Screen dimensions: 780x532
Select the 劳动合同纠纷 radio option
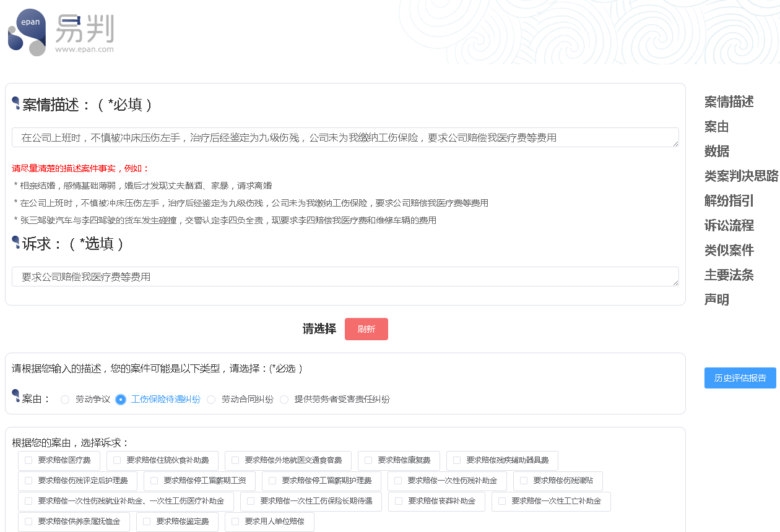(x=211, y=400)
